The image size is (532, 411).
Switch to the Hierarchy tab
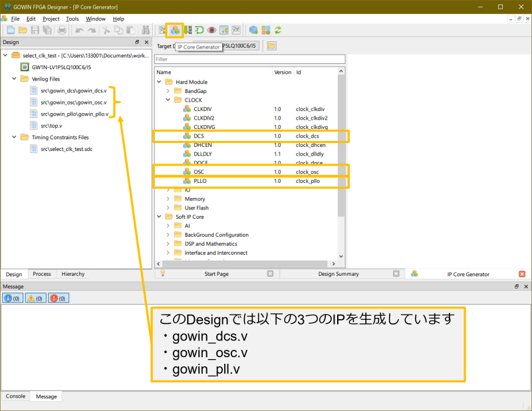pyautogui.click(x=73, y=274)
